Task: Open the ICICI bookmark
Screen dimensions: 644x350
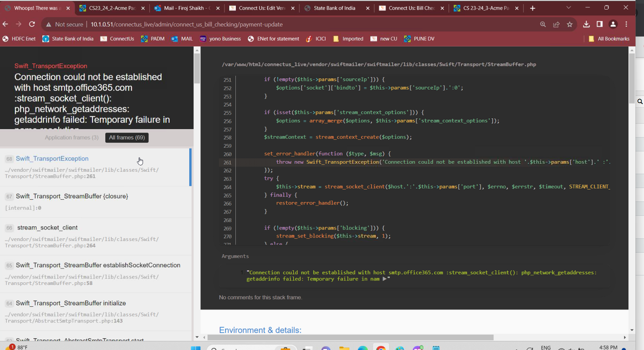Action: tap(316, 39)
